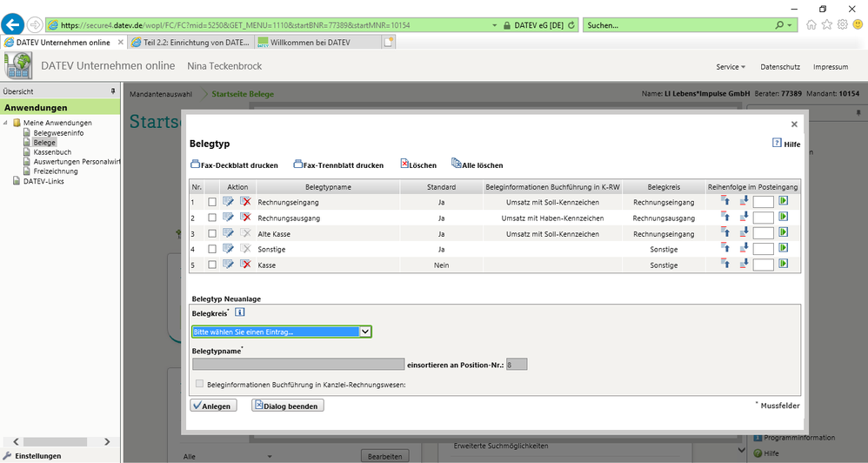Click Fax-Deckblatt drucken

pyautogui.click(x=234, y=164)
